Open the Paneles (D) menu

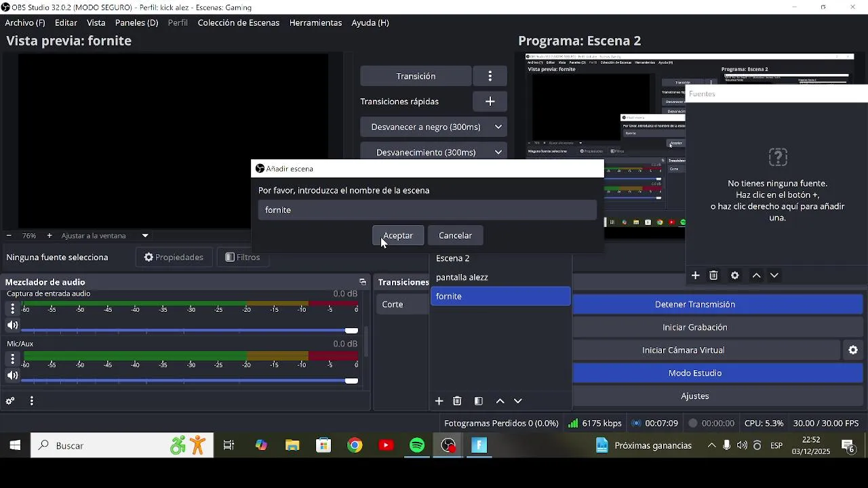coord(136,22)
